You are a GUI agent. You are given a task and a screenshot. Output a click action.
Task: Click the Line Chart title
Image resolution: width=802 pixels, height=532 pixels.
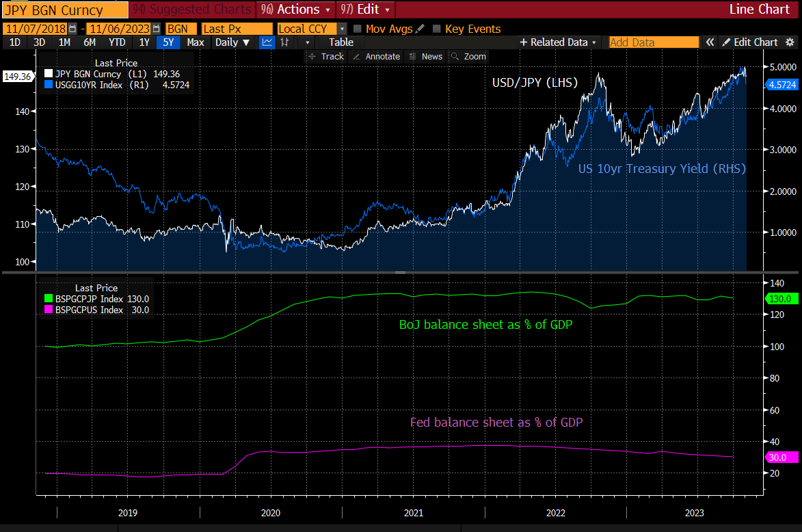point(759,9)
